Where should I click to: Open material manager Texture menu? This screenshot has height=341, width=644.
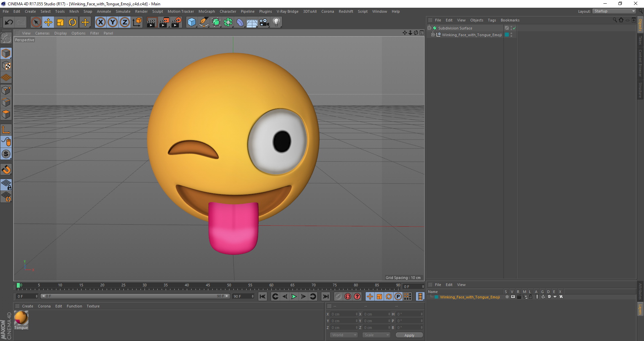point(93,306)
